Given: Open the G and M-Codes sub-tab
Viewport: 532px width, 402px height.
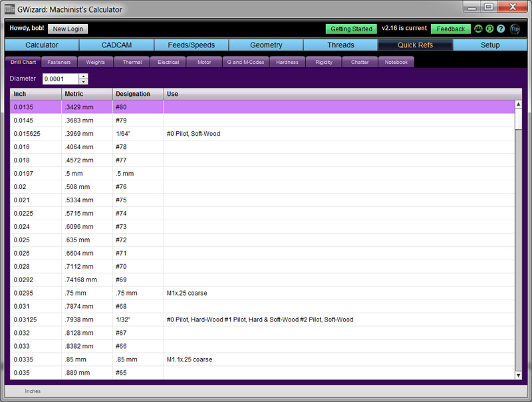Looking at the screenshot, I should click(x=245, y=62).
